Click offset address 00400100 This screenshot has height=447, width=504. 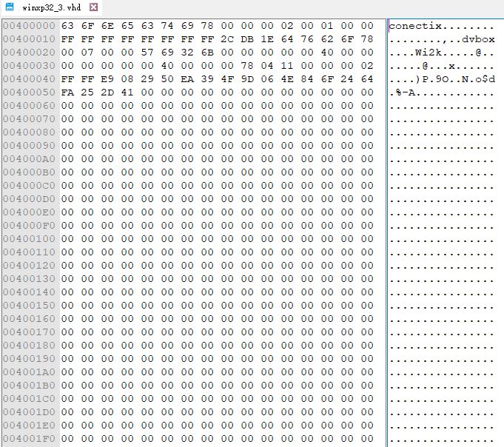pyautogui.click(x=29, y=238)
